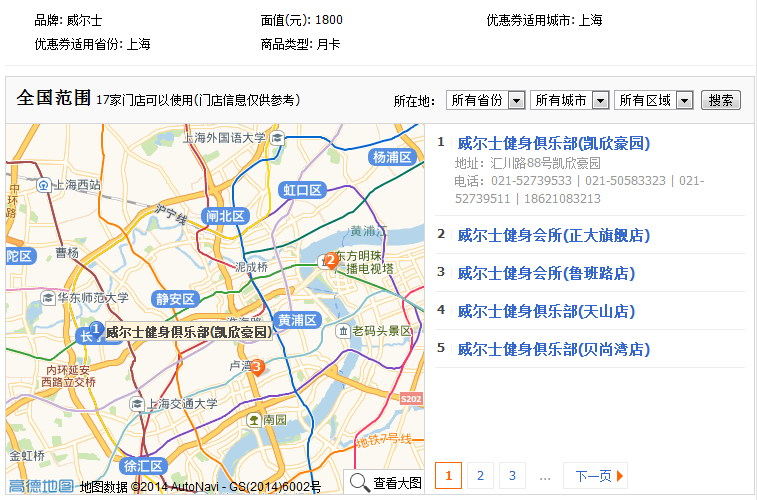This screenshot has width=757, height=500.
Task: Go to page 3 of store list
Action: [512, 476]
